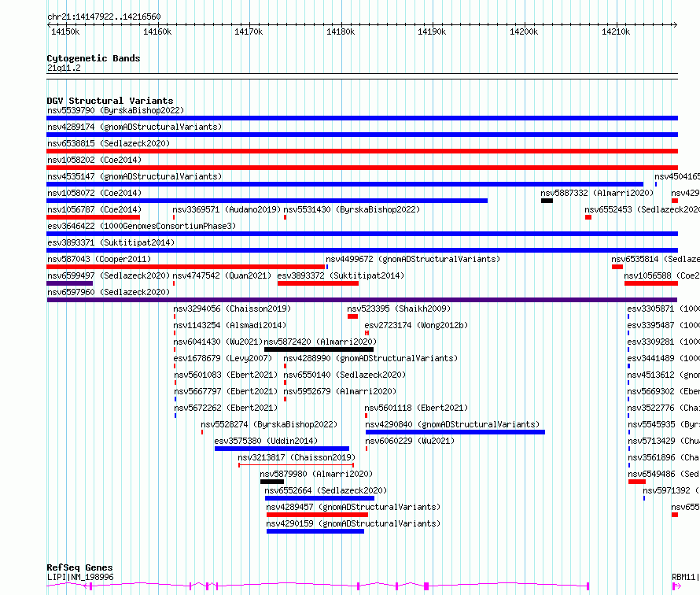Select esv3646422 (1000GenomesConsortiumPhase3) label
The height and width of the screenshot is (595, 700).
coord(142,226)
